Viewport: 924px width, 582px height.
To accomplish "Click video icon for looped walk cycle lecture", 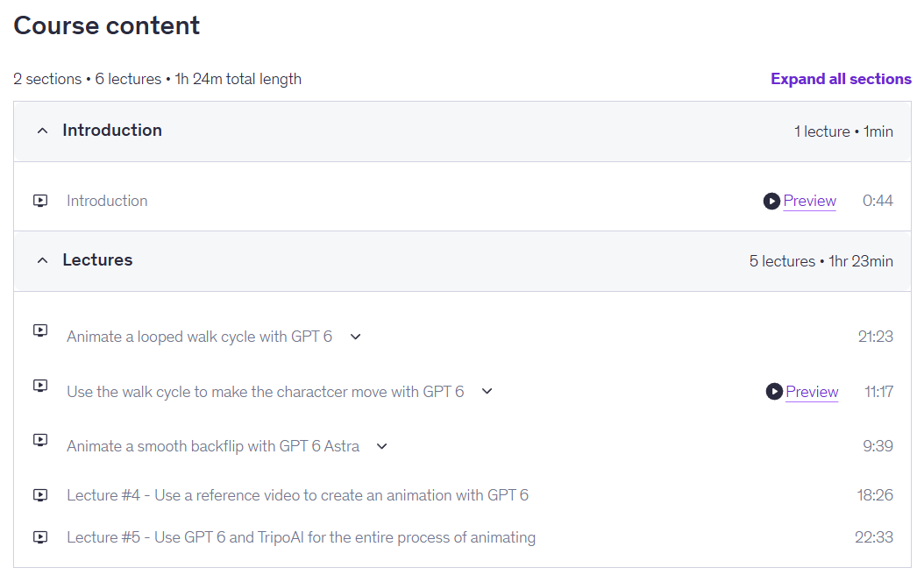I will pos(40,330).
